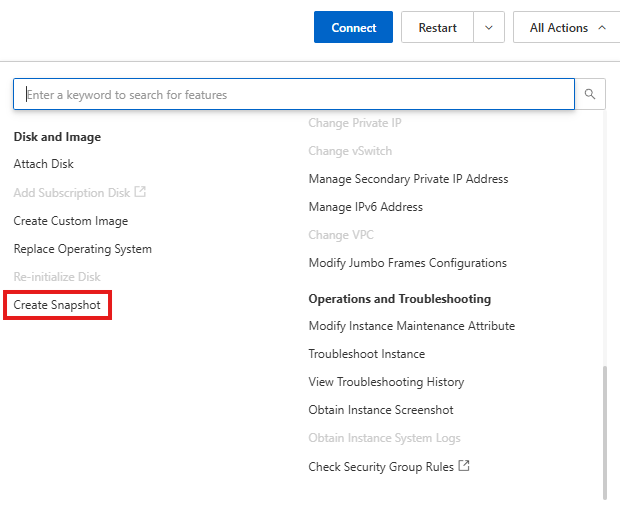
Task: Select Obtain Instance Screenshot
Action: point(380,410)
